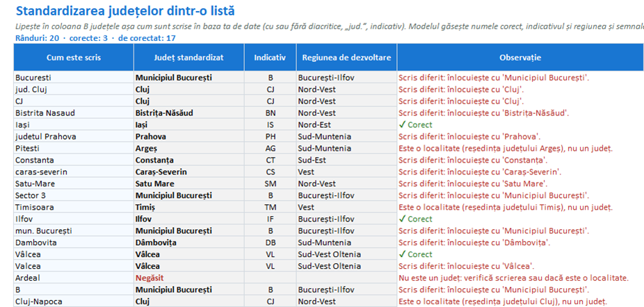Select input cell 'Sector 3'

click(x=74, y=195)
